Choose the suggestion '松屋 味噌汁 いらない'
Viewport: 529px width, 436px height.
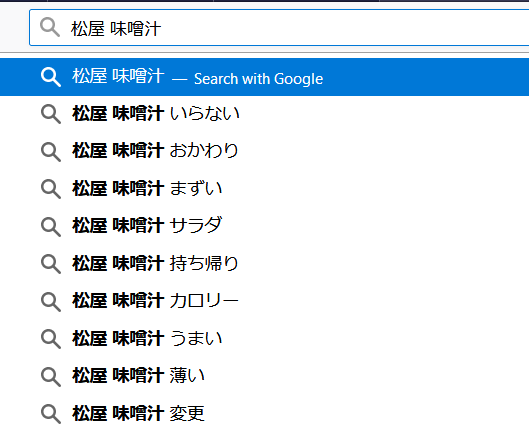(x=264, y=114)
